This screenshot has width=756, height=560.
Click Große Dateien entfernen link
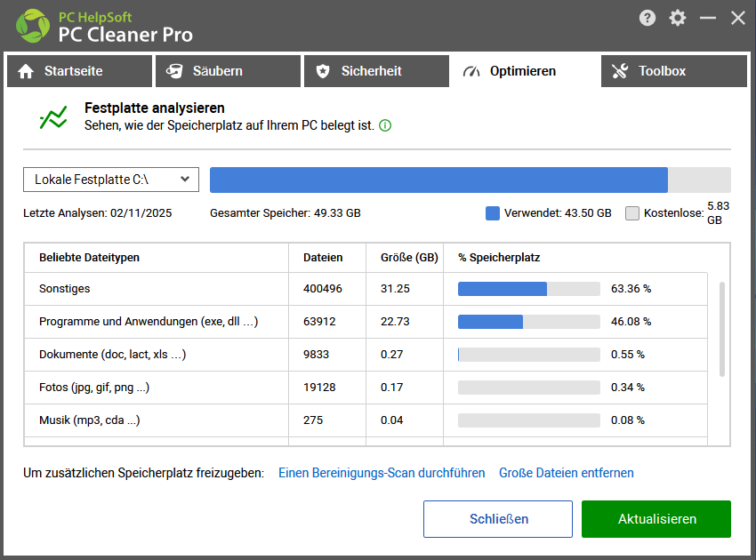566,473
